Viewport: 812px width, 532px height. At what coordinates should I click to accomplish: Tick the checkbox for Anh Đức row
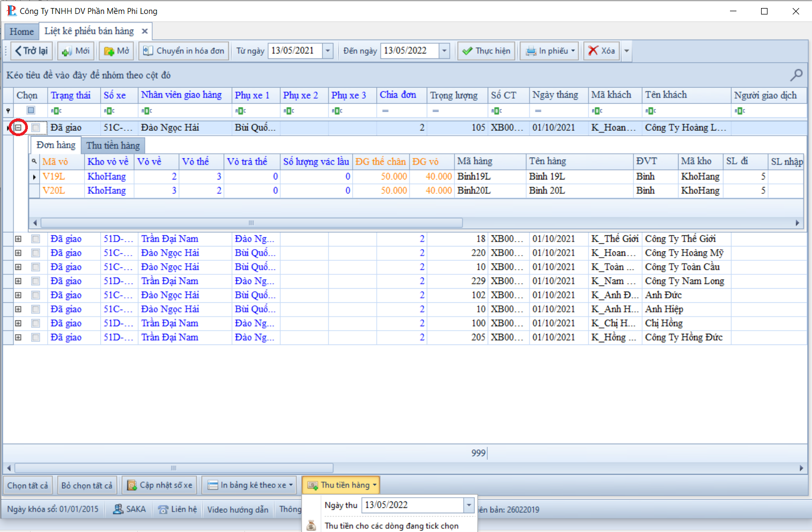coord(36,295)
